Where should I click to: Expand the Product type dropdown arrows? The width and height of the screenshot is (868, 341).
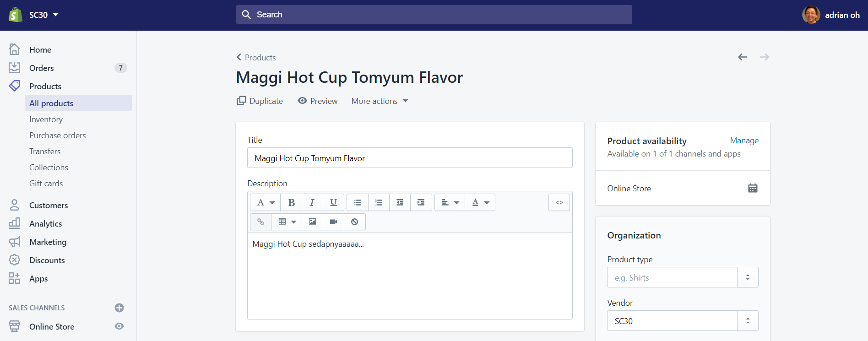click(x=748, y=277)
